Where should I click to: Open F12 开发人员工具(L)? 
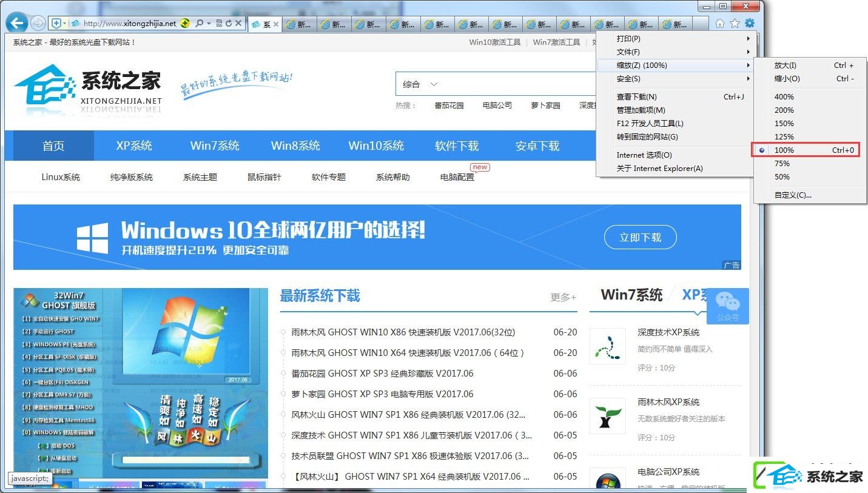pyautogui.click(x=675, y=124)
